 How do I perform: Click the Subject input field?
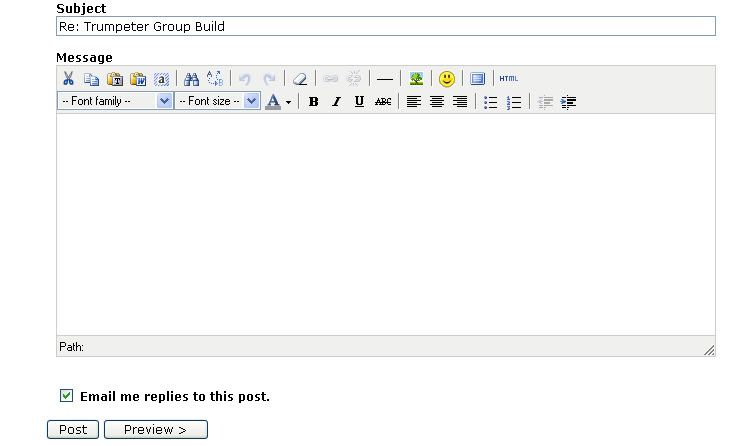tap(386, 26)
